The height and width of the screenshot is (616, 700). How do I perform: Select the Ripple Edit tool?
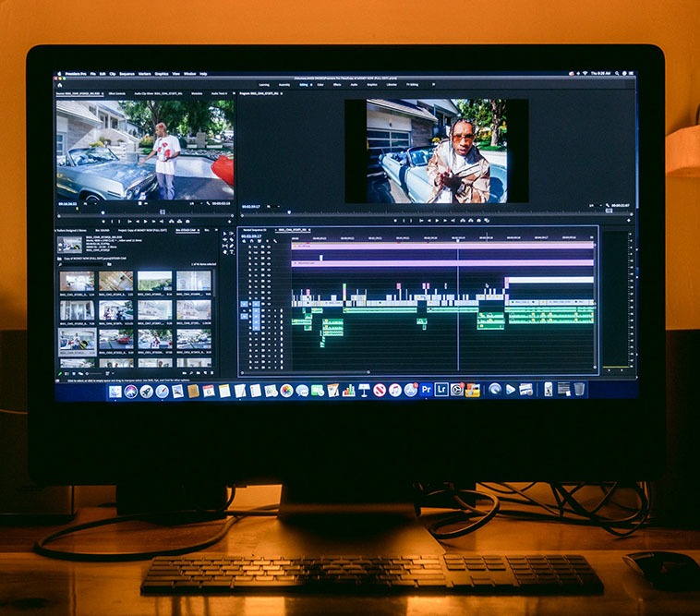click(x=225, y=240)
